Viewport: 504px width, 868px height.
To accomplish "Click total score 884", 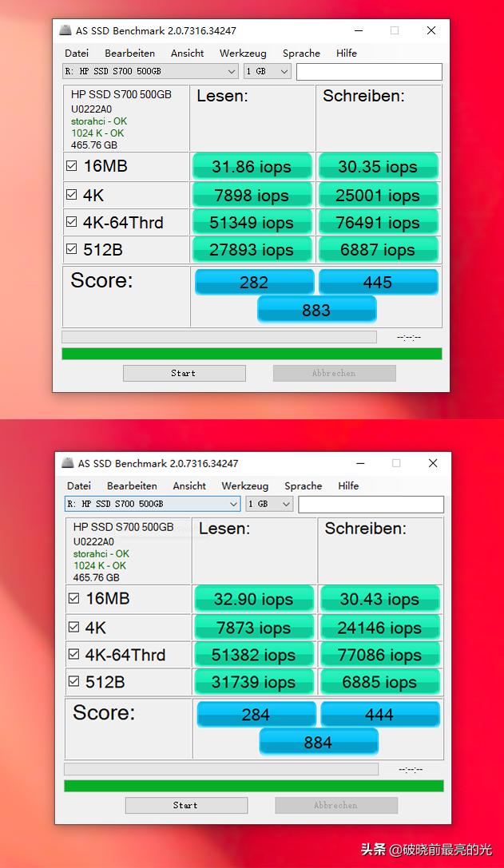I will click(319, 742).
